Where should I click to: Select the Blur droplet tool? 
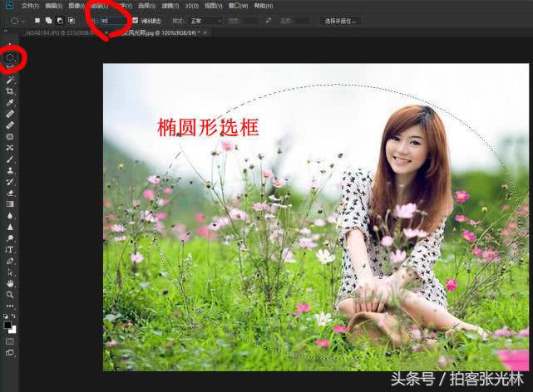[10, 215]
